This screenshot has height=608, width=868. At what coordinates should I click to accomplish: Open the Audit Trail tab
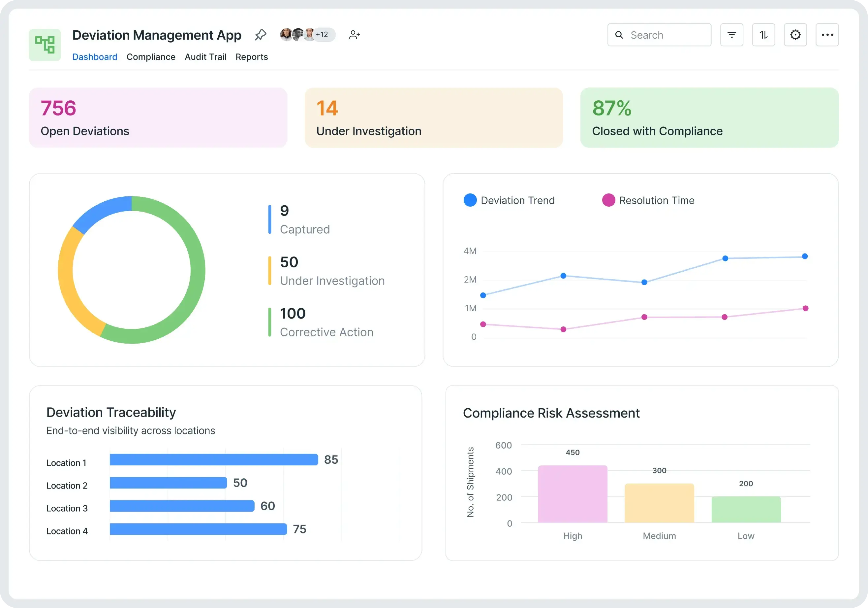[x=205, y=57]
